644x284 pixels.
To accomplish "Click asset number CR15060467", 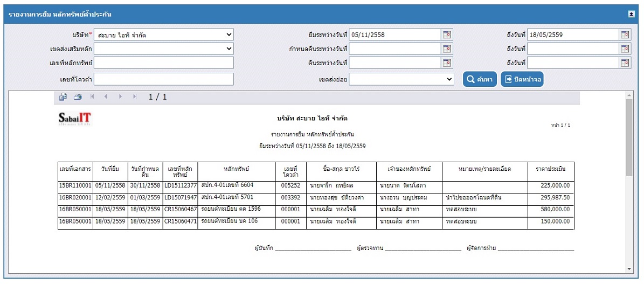I will point(181,210).
